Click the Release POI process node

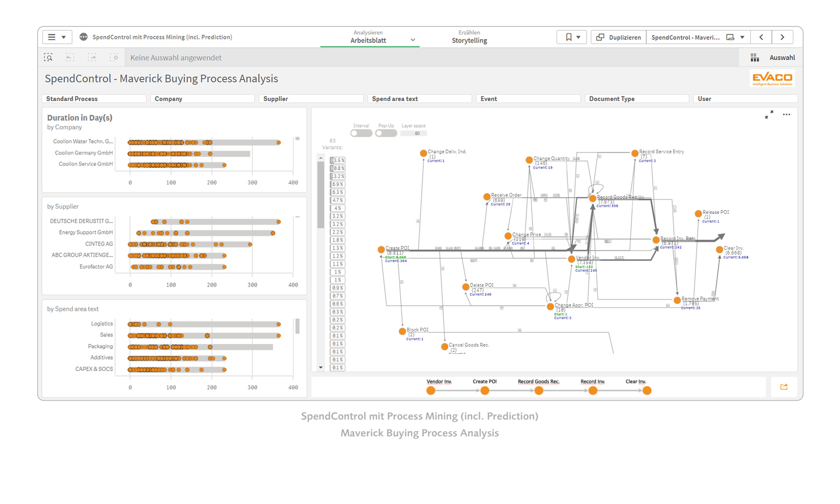tap(698, 214)
